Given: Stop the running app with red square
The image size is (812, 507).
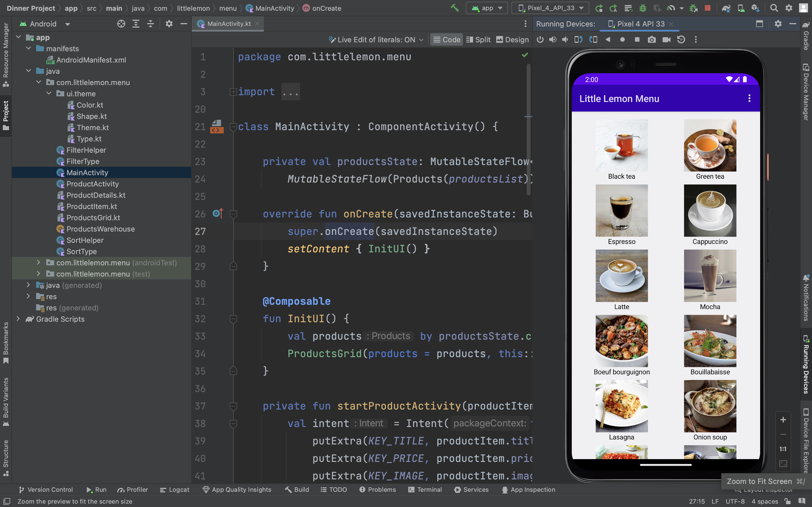Looking at the screenshot, I should coord(708,8).
